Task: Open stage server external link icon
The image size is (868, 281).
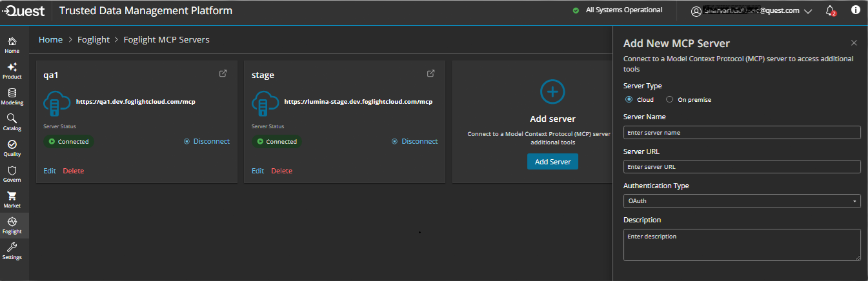Action: 431,73
